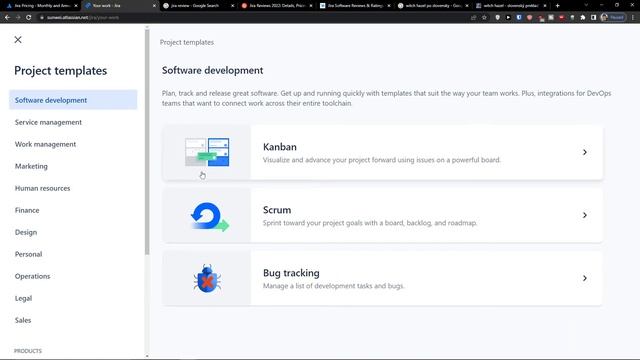The width and height of the screenshot is (640, 360).
Task: Click the profile avatar Paused button
Action: coord(613,18)
